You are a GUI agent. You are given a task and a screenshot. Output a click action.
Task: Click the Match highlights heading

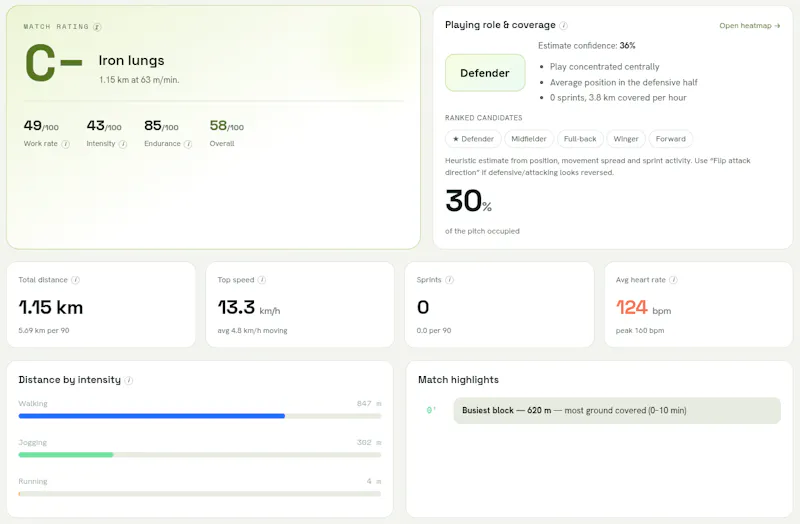click(458, 380)
